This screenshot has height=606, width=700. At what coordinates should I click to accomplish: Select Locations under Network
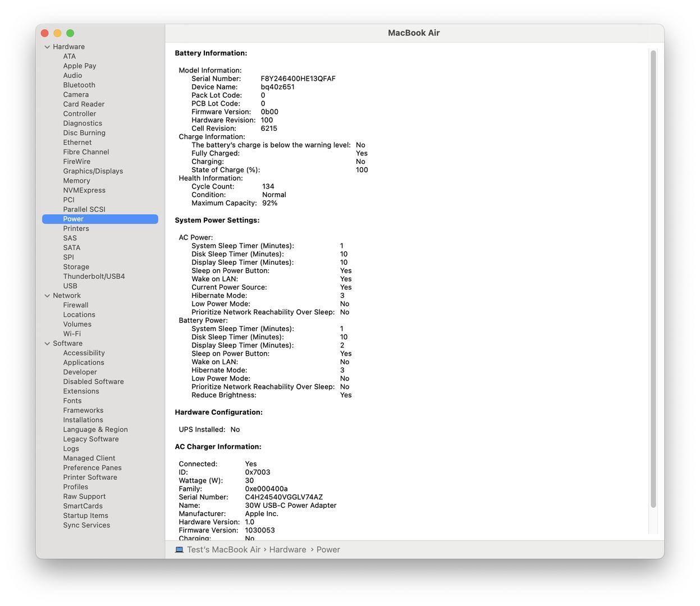79,315
